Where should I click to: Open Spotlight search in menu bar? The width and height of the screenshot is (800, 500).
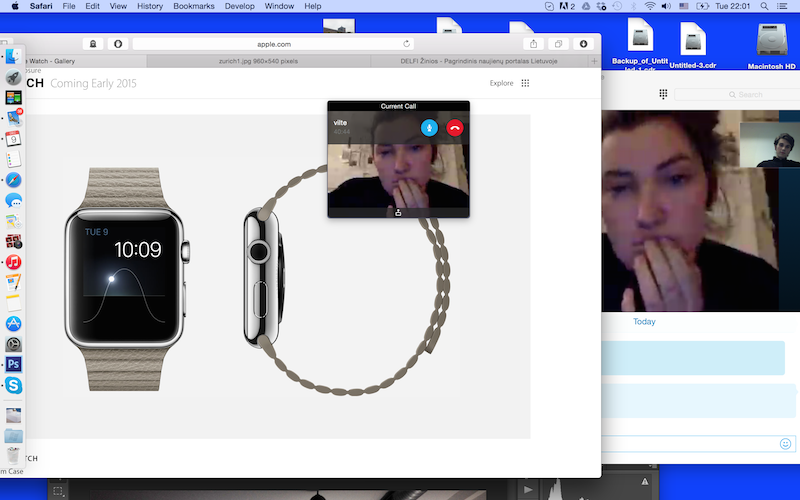pos(764,6)
